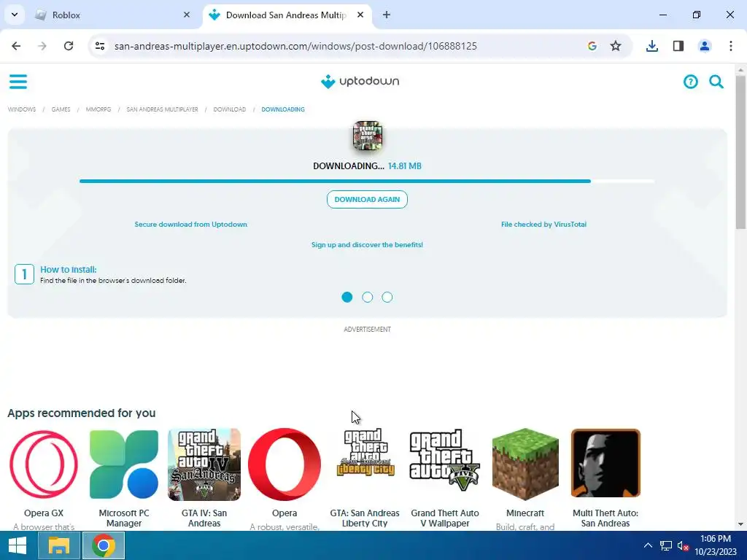Open a new browser tab
Screen dimensions: 747x560
click(387, 15)
